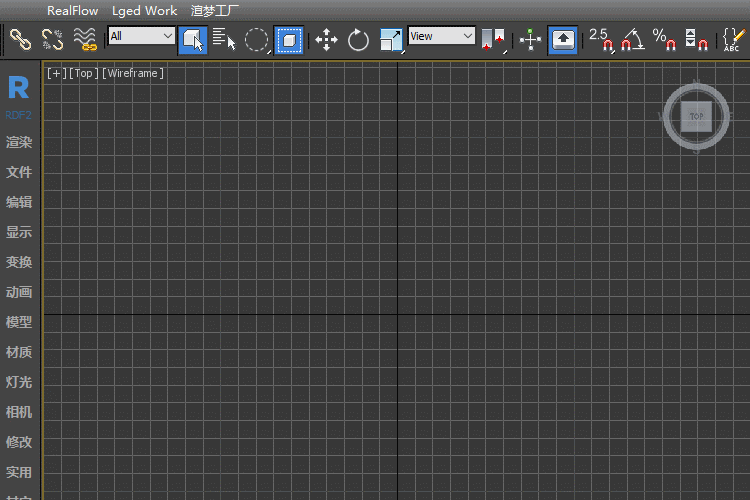Viewport: 750px width, 500px height.
Task: Choose the Select and Move tool
Action: pyautogui.click(x=326, y=40)
